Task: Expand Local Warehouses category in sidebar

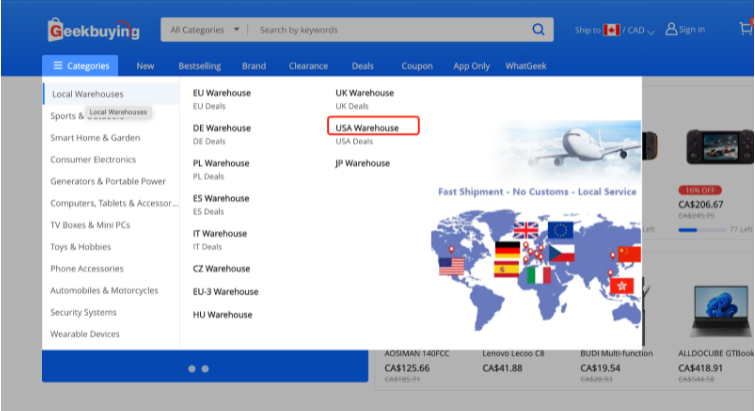Action: tap(87, 94)
